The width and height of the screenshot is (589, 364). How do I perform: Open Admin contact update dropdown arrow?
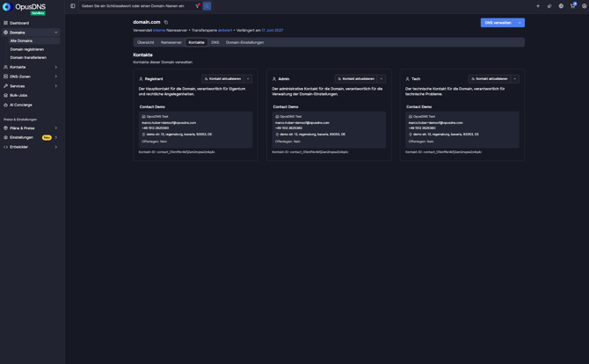pos(382,79)
